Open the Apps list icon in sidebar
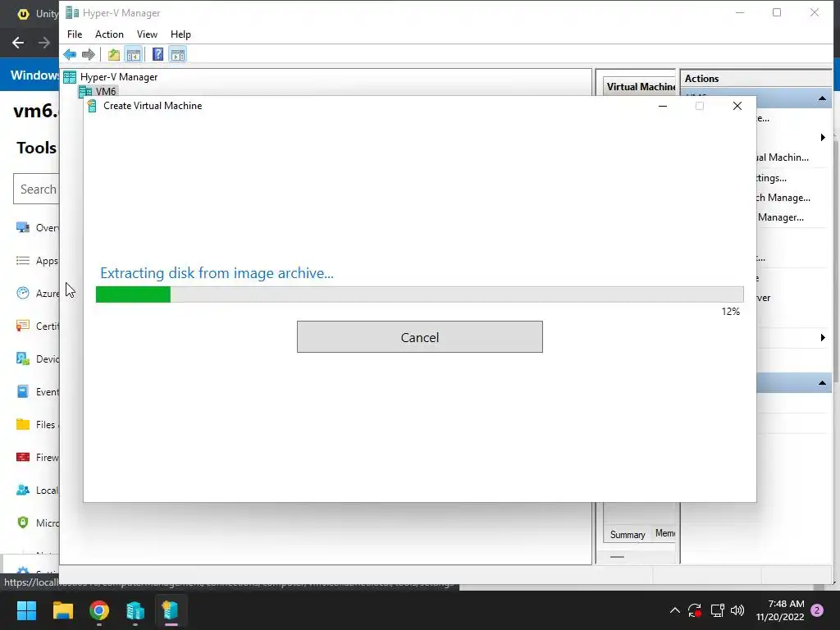The width and height of the screenshot is (840, 630). pos(22,260)
